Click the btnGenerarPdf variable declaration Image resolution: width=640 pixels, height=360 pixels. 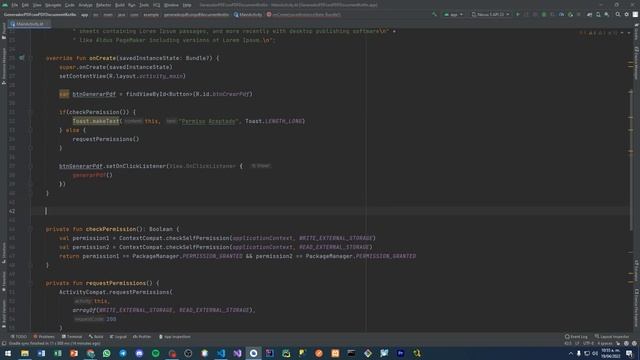pos(94,94)
